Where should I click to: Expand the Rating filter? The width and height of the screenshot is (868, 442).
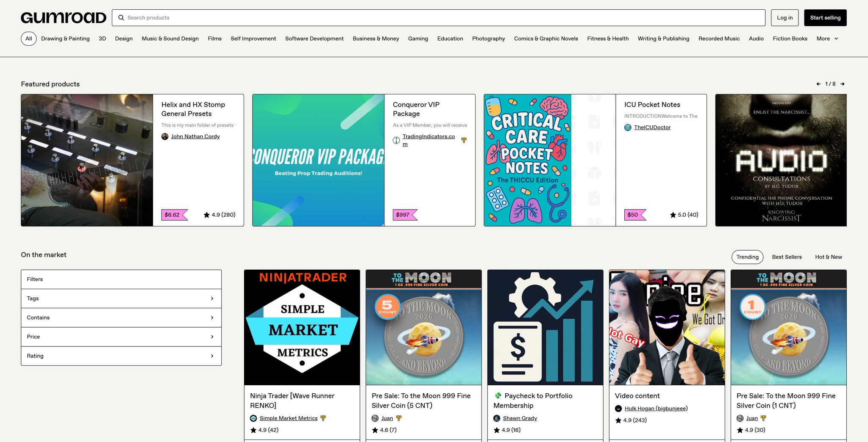pyautogui.click(x=121, y=356)
